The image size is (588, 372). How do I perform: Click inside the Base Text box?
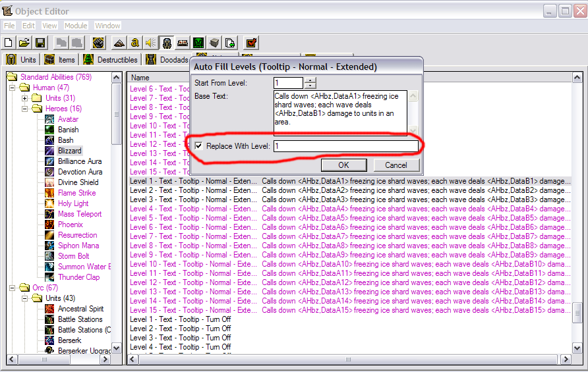(340, 113)
